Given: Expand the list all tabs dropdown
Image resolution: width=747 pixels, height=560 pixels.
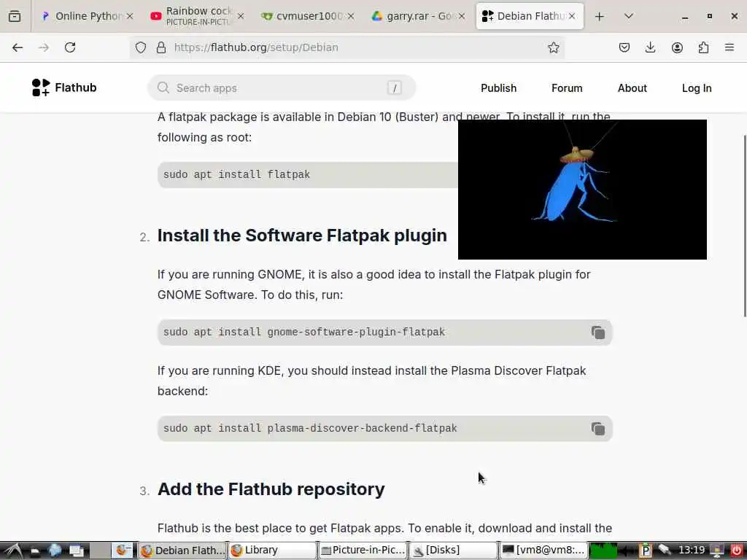Looking at the screenshot, I should 628,16.
